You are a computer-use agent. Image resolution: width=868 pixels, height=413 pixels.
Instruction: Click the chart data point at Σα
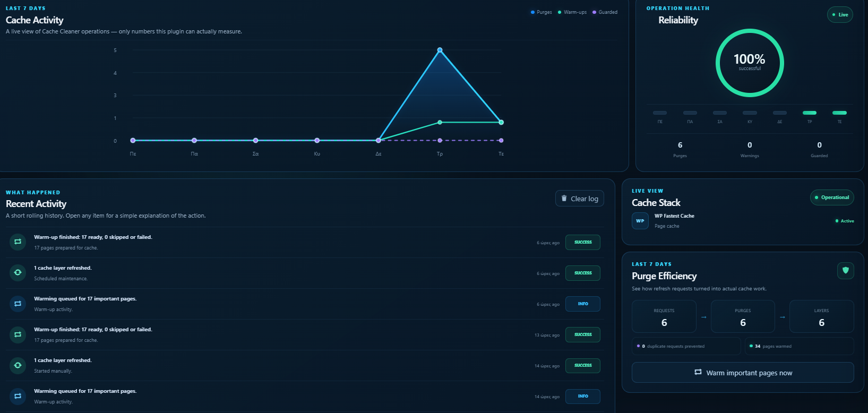pyautogui.click(x=255, y=140)
